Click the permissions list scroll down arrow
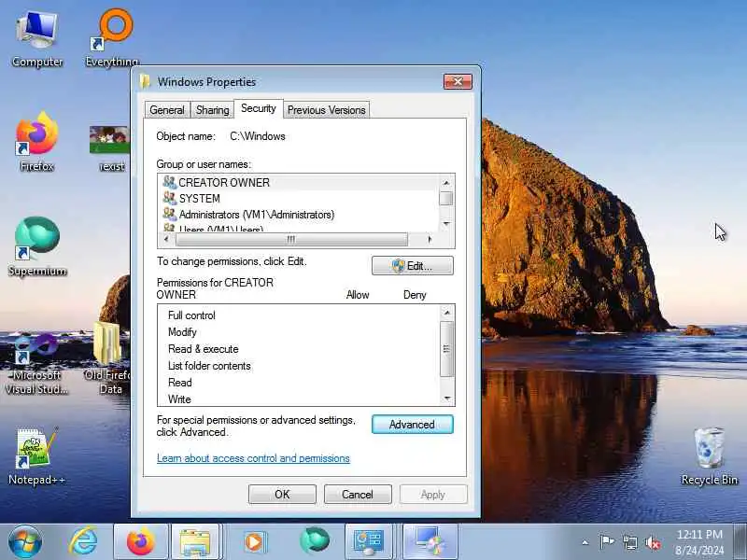The width and height of the screenshot is (747, 560). pyautogui.click(x=447, y=399)
